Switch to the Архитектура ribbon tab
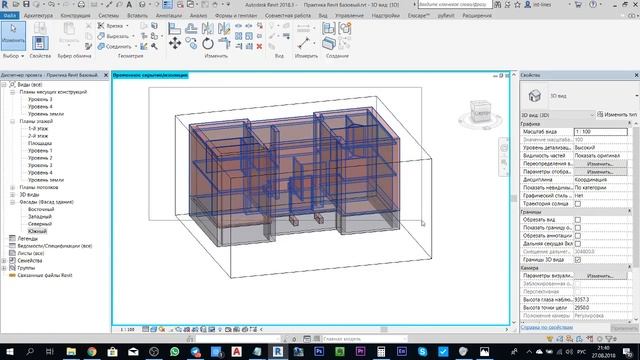The image size is (640, 360). coord(38,16)
